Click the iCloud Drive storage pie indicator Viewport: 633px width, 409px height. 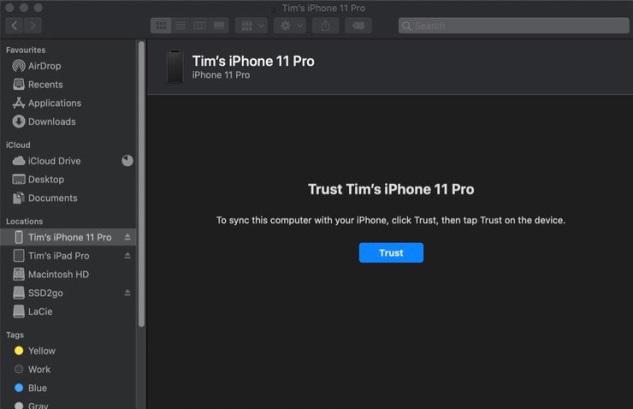point(127,161)
